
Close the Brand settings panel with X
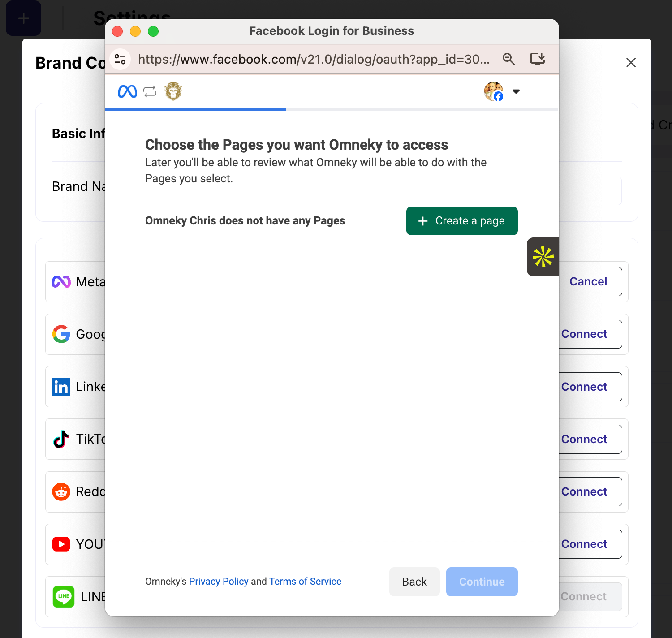coord(631,63)
